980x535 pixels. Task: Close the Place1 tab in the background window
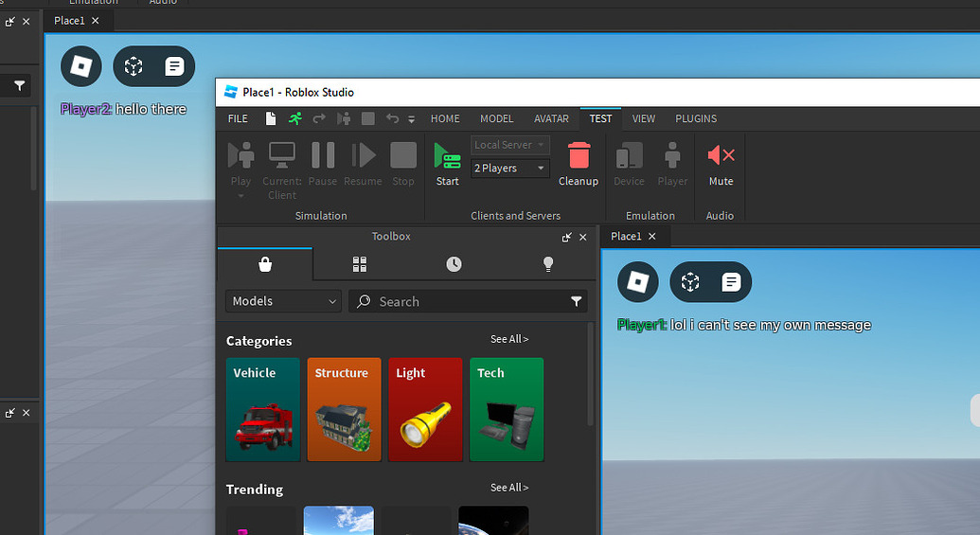[95, 21]
